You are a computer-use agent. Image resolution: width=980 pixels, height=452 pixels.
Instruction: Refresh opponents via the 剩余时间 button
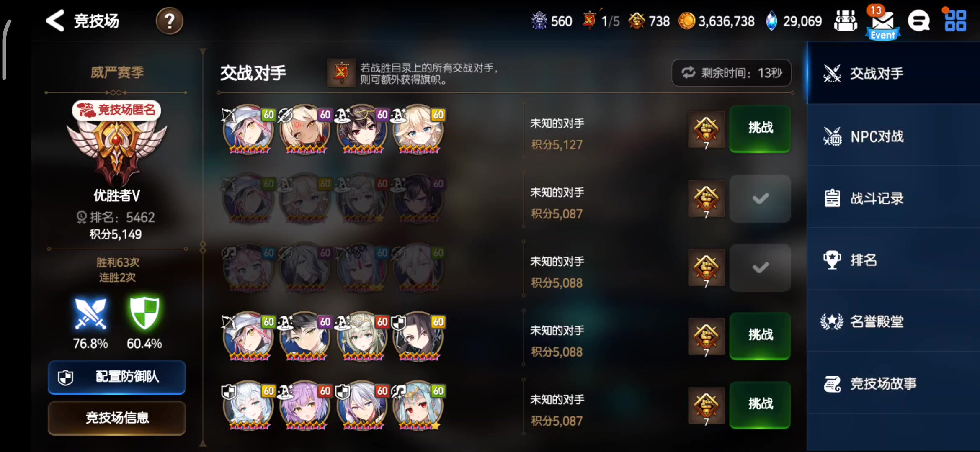click(732, 73)
